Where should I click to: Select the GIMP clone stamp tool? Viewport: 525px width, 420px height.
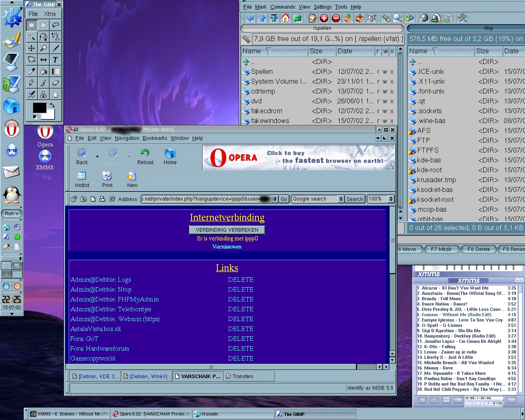(x=43, y=94)
